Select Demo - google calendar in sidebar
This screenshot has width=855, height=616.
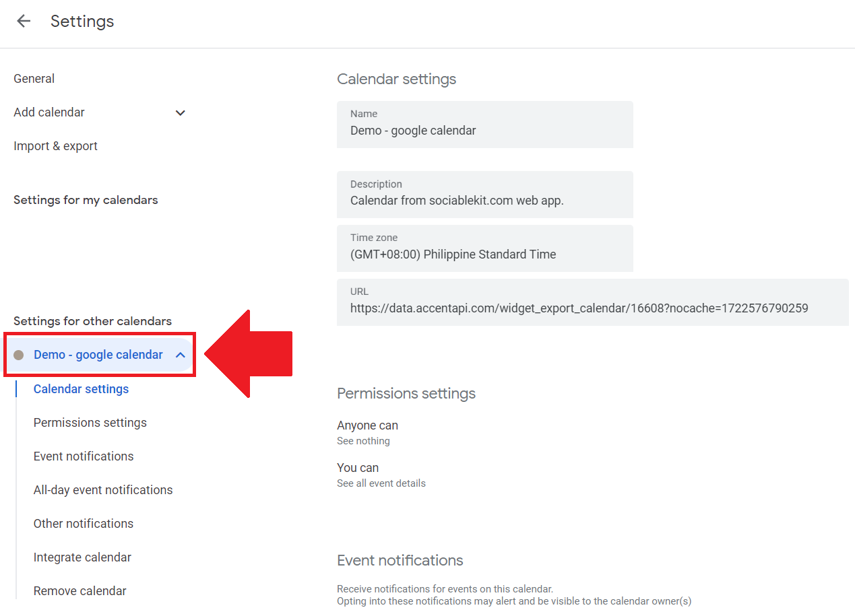98,355
